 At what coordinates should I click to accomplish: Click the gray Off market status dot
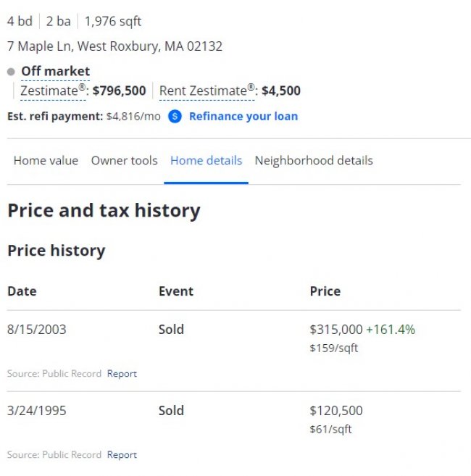(11, 72)
